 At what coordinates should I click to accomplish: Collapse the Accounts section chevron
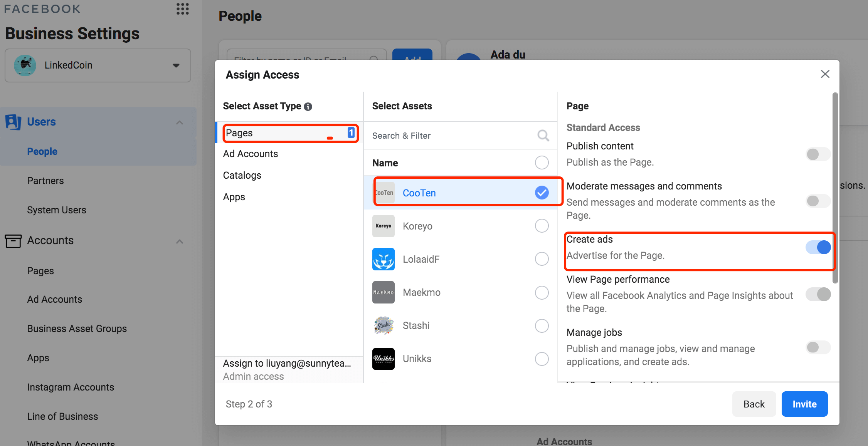pyautogui.click(x=180, y=241)
